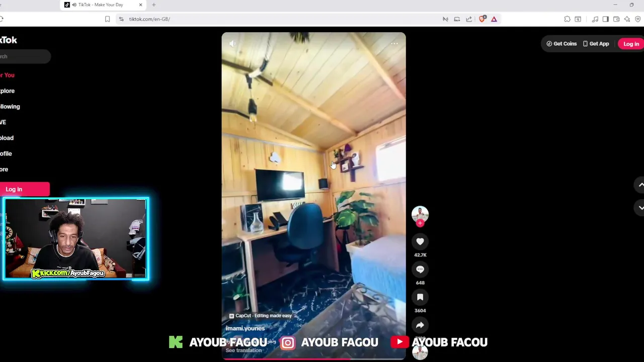Open the comments with the speech bubble icon

click(420, 269)
